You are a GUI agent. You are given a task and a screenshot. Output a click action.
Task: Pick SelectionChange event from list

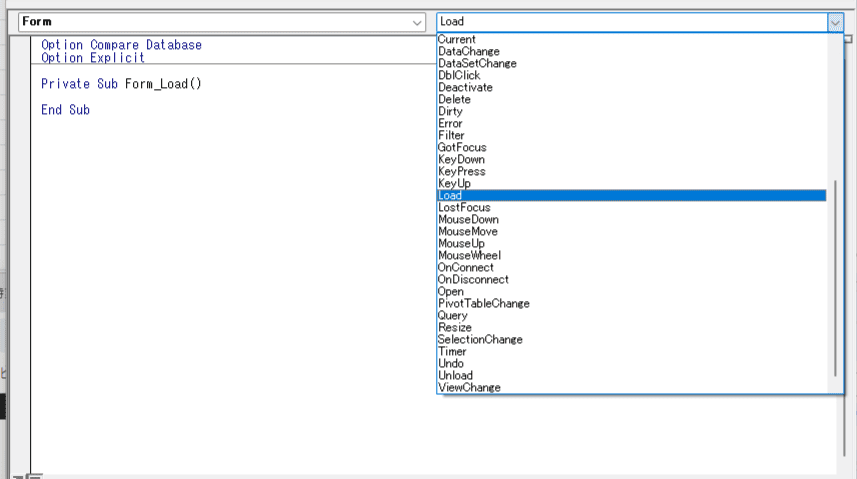632,340
